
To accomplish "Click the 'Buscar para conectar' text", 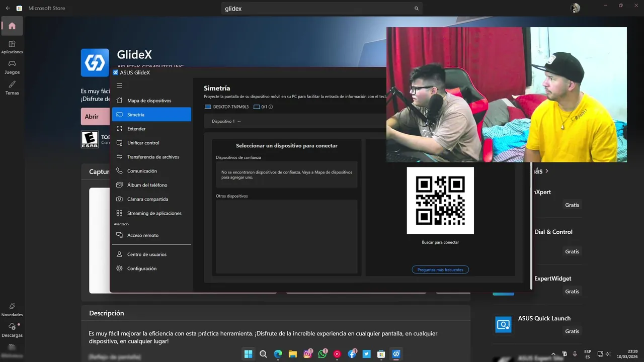I will click(440, 242).
